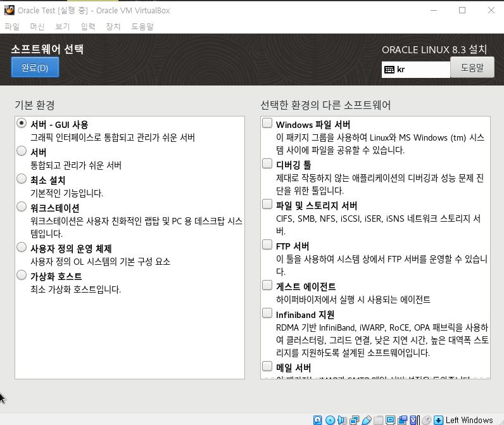Screen dimensions: 504x425
Task: Check the '메일 서버' checkbox
Action: coord(267,366)
